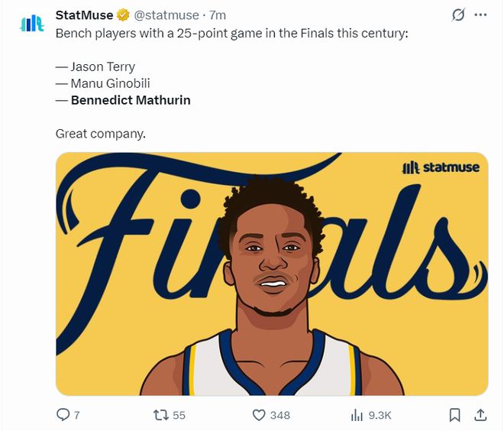The height and width of the screenshot is (431, 504).
Task: Expand the More options ellipsis menu
Action: pyautogui.click(x=480, y=15)
